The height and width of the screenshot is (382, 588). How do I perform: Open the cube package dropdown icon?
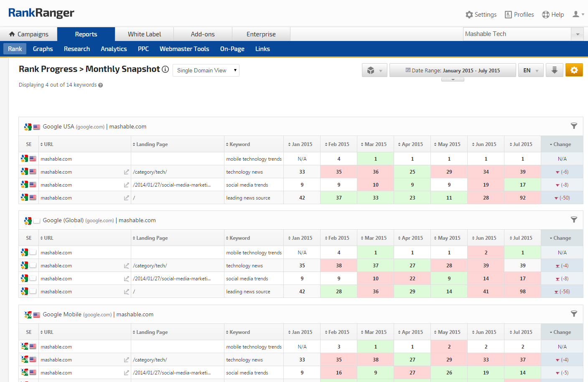coord(374,70)
